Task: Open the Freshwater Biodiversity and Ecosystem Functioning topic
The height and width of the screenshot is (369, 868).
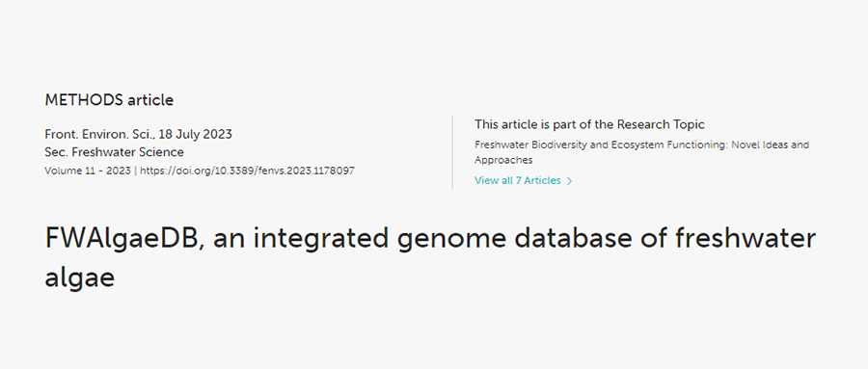Action: click(x=641, y=152)
